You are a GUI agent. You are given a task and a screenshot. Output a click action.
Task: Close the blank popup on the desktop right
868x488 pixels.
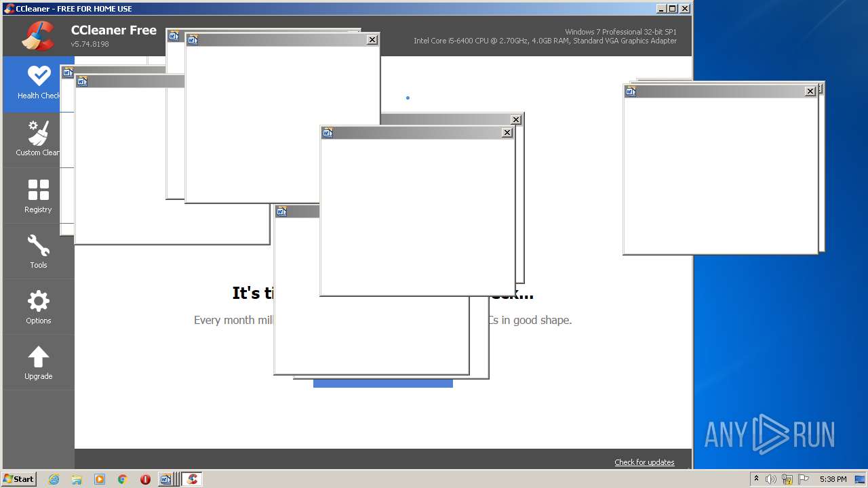(x=810, y=91)
